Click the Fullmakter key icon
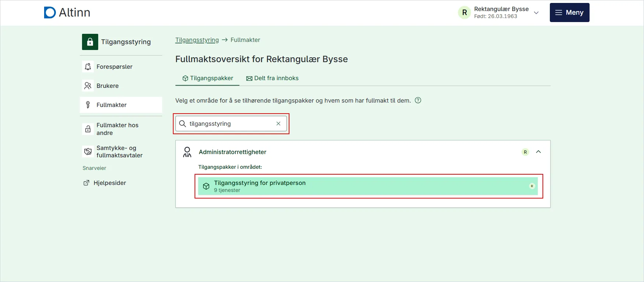 coord(88,105)
